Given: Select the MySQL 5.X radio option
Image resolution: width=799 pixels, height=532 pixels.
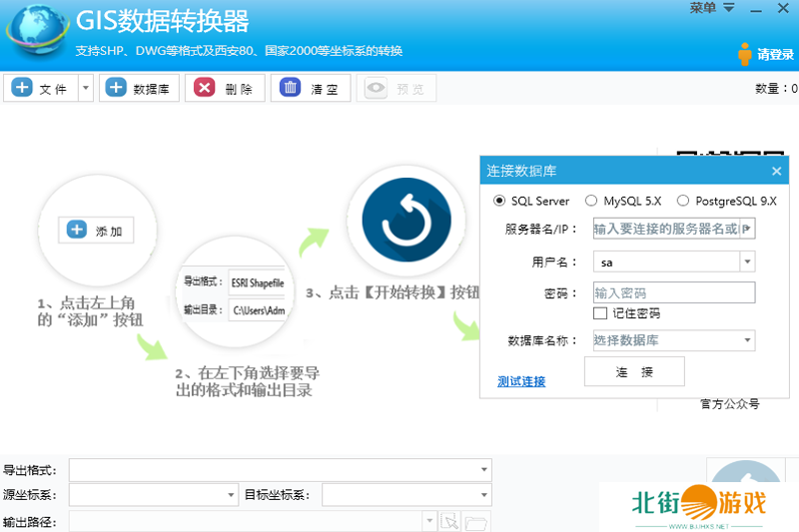Looking at the screenshot, I should point(591,201).
